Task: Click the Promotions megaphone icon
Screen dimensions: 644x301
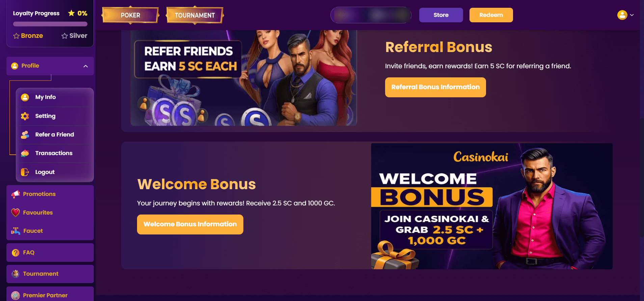Action: [16, 194]
